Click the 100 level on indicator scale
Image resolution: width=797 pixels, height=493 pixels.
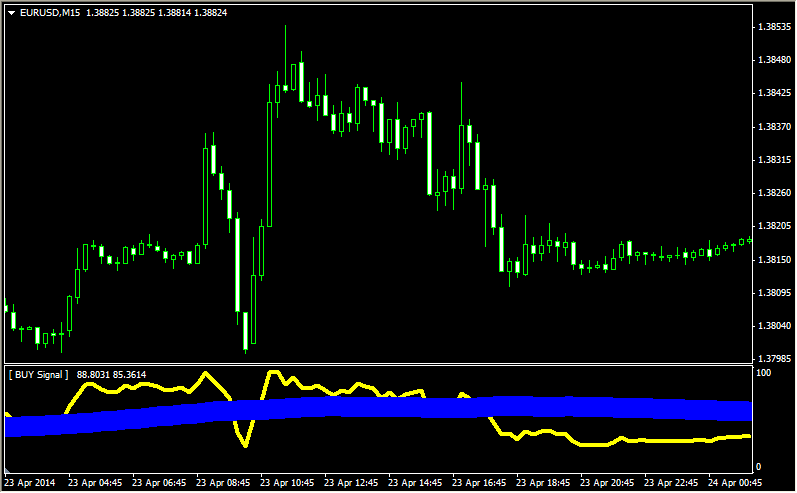pyautogui.click(x=763, y=373)
